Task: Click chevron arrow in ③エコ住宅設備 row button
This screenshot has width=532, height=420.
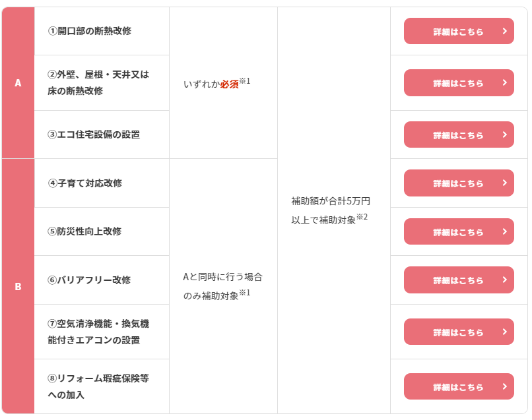Action: 504,135
